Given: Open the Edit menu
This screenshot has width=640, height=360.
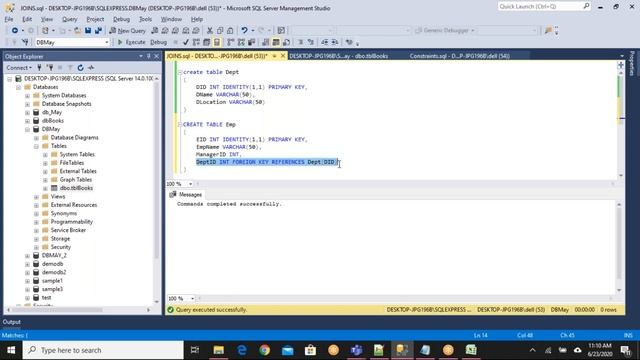Looking at the screenshot, I should (x=27, y=19).
